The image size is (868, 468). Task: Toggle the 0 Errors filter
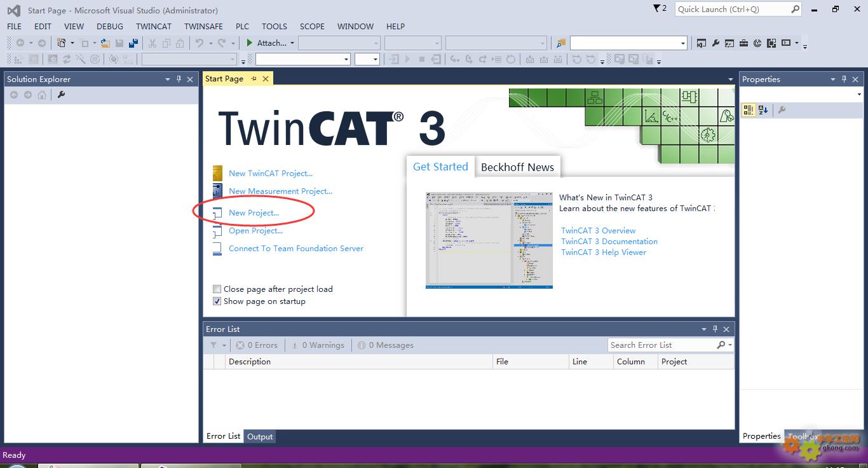257,345
